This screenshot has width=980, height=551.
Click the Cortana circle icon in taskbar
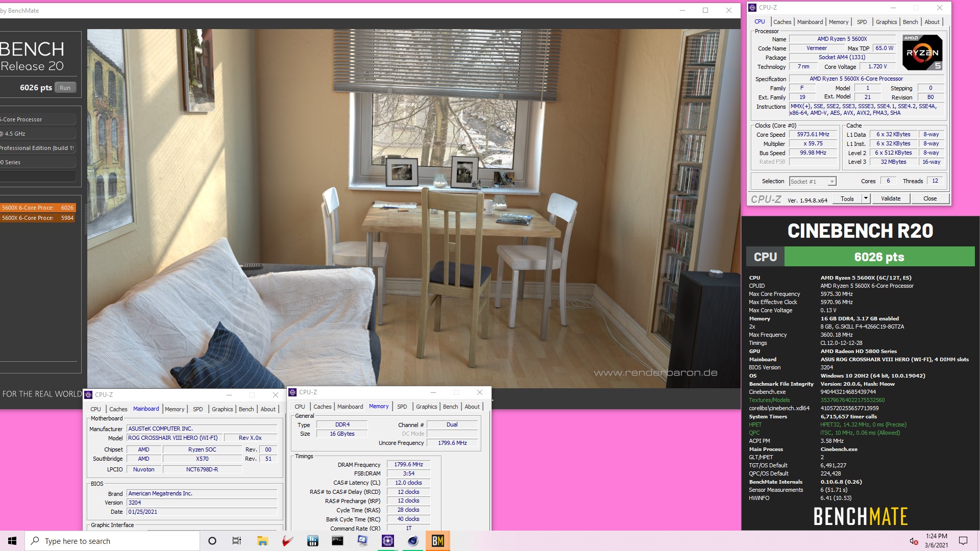click(x=212, y=541)
